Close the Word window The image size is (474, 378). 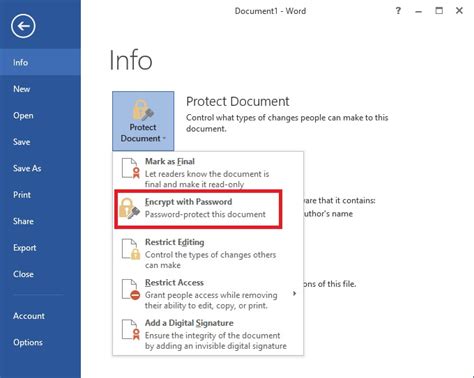tap(459, 11)
